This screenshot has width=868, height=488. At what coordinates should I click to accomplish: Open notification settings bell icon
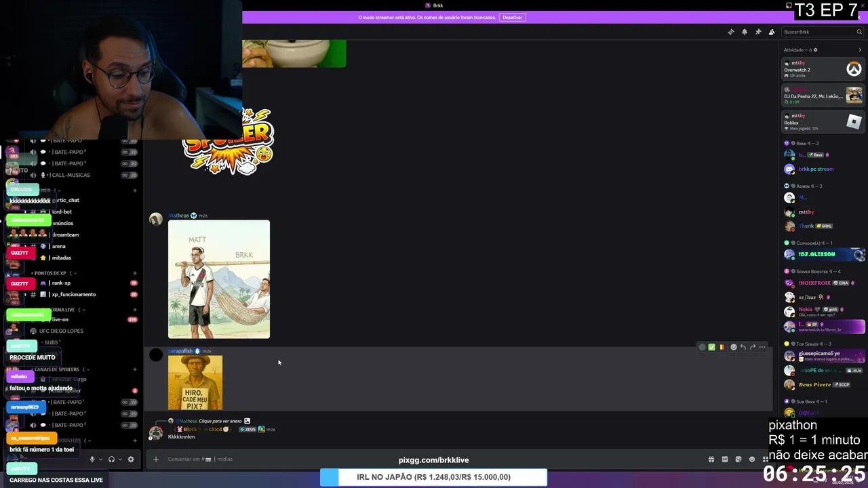[x=745, y=32]
